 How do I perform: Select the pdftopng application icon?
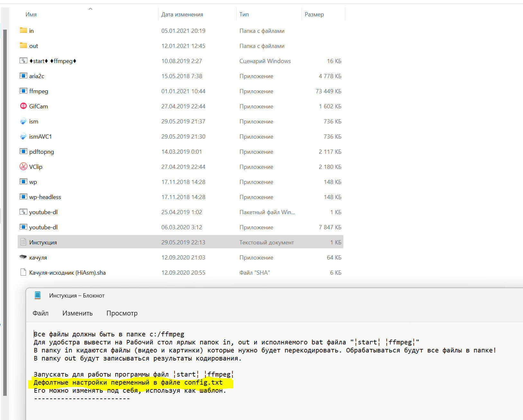tap(23, 151)
